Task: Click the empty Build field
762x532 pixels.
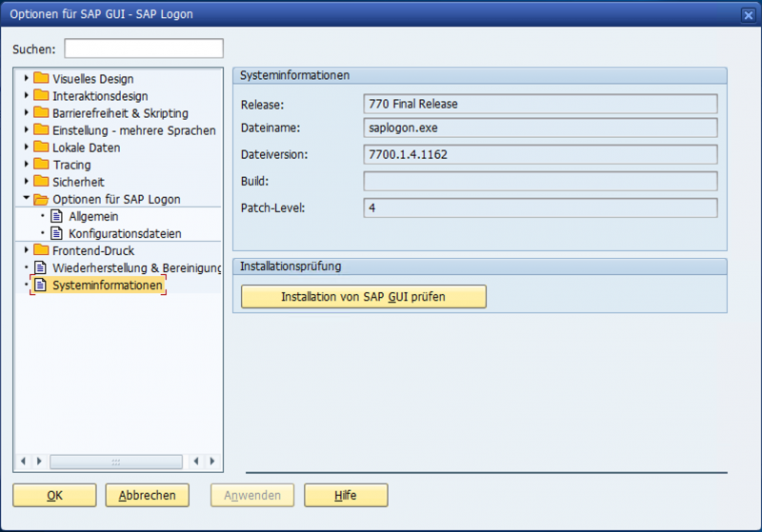Action: [x=540, y=181]
